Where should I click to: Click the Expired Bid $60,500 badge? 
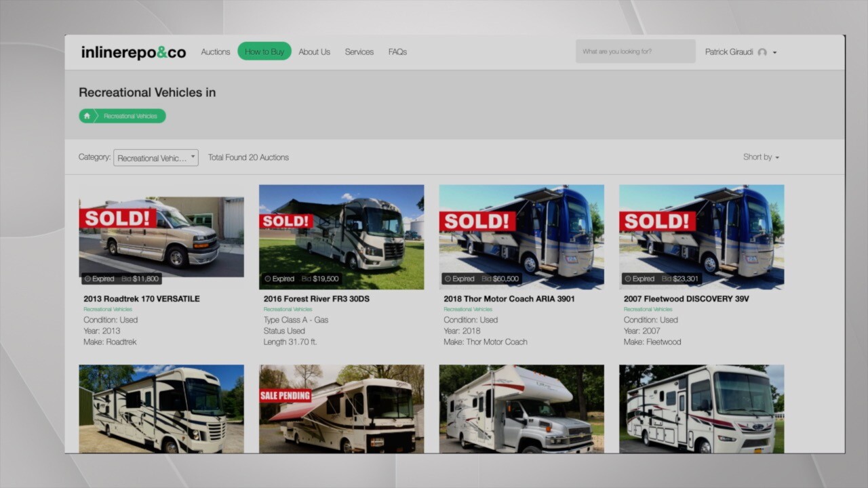(x=481, y=279)
